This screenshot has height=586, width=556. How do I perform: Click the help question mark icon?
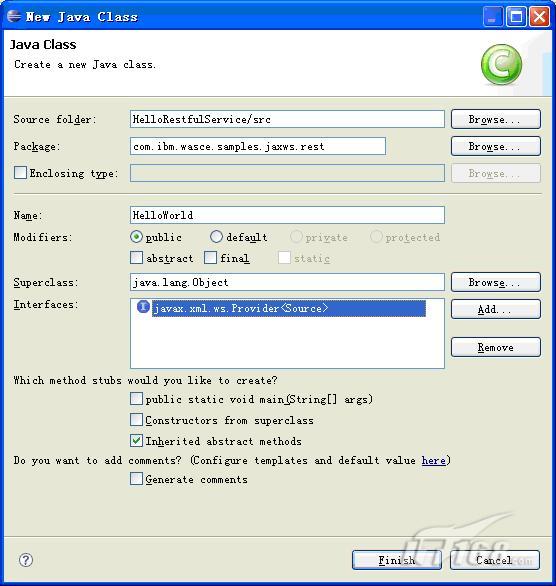pyautogui.click(x=26, y=560)
